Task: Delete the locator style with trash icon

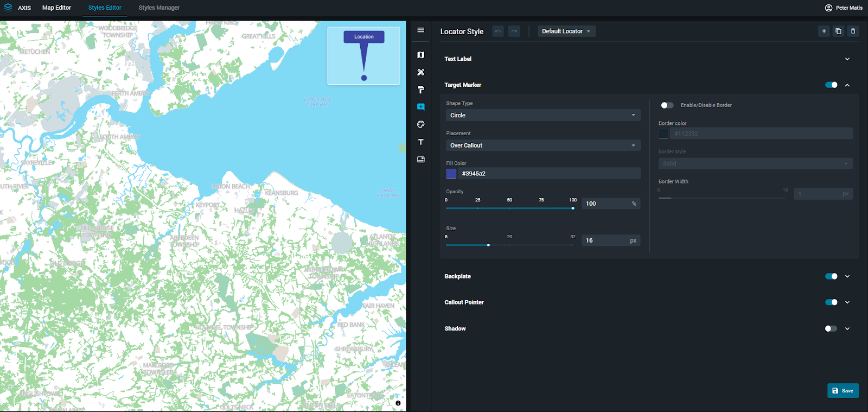Action: 853,31
